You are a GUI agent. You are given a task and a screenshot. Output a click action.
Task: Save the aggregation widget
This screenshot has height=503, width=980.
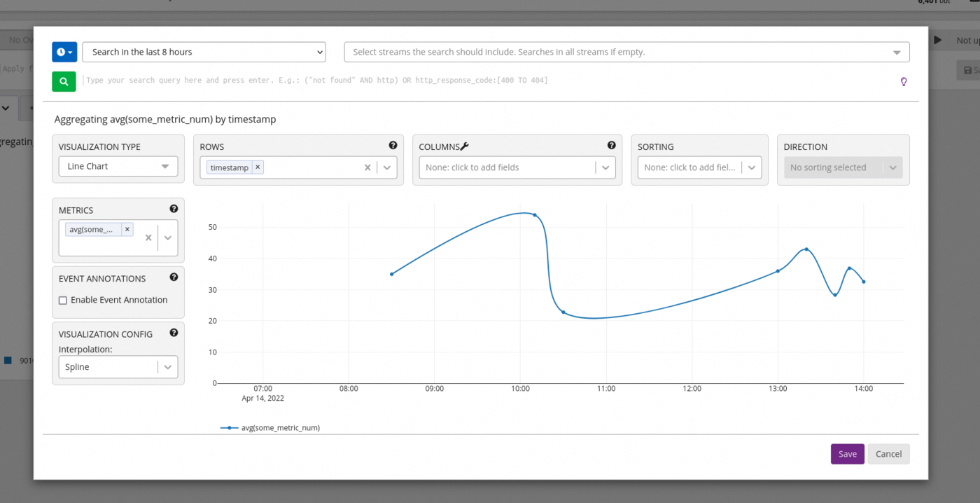point(847,454)
